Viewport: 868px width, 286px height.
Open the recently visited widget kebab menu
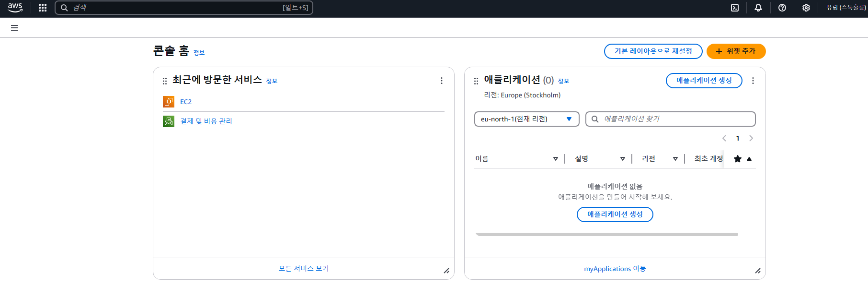coord(442,81)
